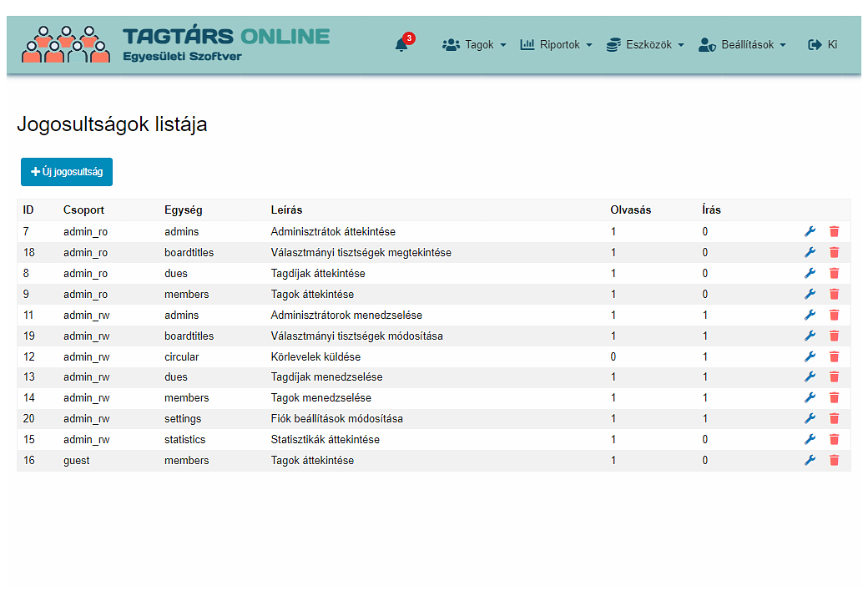Expand the Riportok dropdown menu
868x601 pixels.
tap(557, 45)
